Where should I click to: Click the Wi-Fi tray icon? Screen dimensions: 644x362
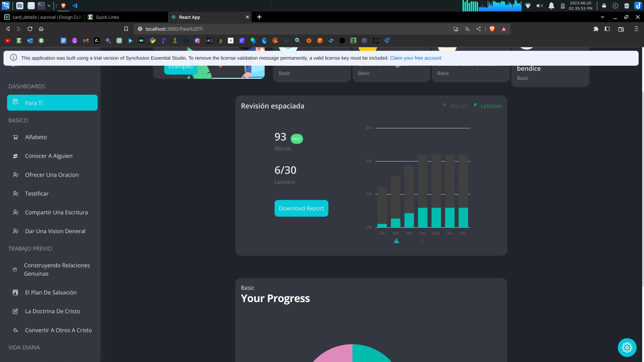pyautogui.click(x=528, y=6)
